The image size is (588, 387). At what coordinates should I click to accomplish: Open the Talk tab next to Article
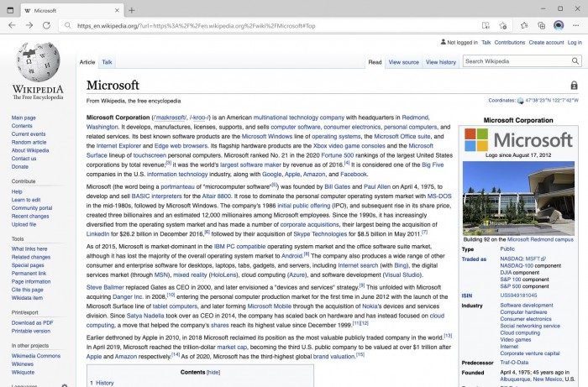[x=108, y=62]
